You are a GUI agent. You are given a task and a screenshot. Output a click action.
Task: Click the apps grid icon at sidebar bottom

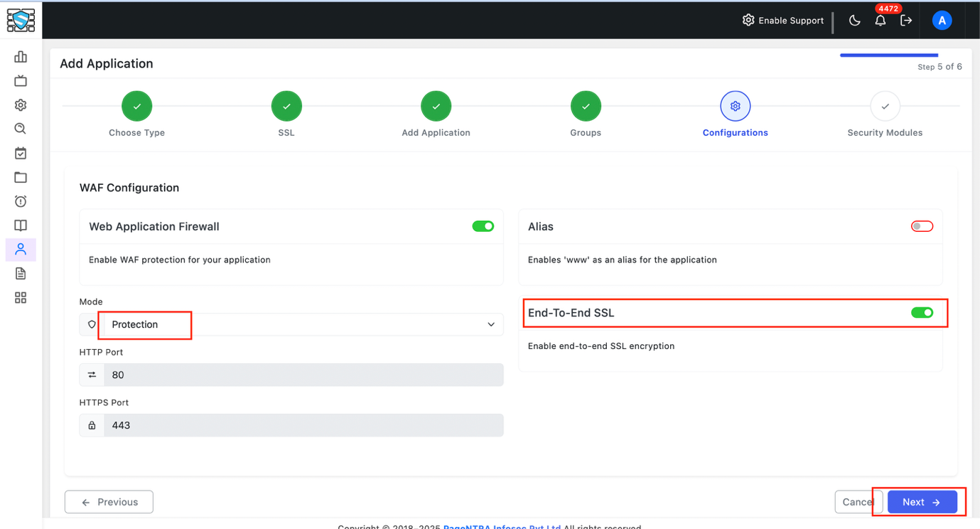coord(20,297)
